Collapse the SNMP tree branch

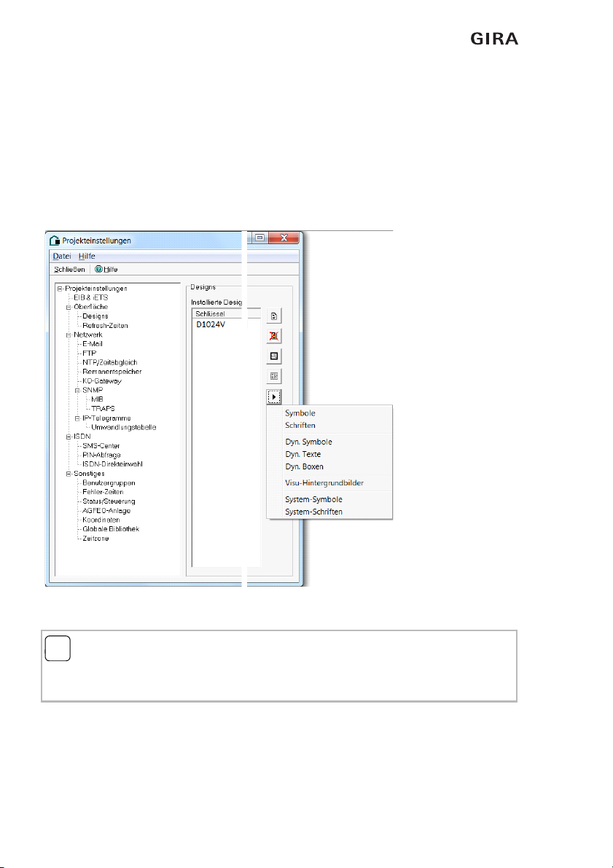[x=77, y=390]
